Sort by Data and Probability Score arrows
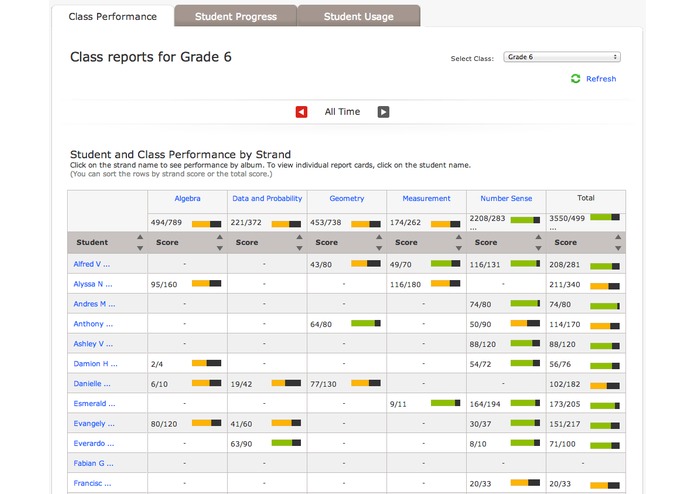This screenshot has width=695, height=494. point(299,242)
